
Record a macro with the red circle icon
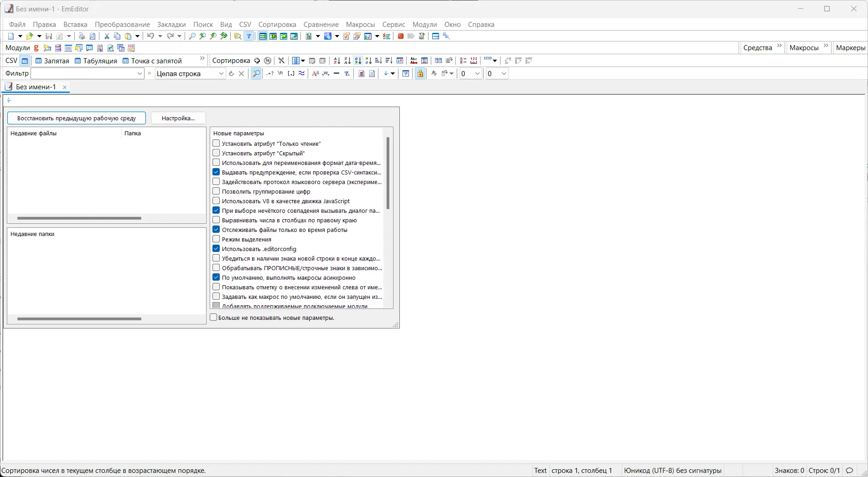(400, 36)
